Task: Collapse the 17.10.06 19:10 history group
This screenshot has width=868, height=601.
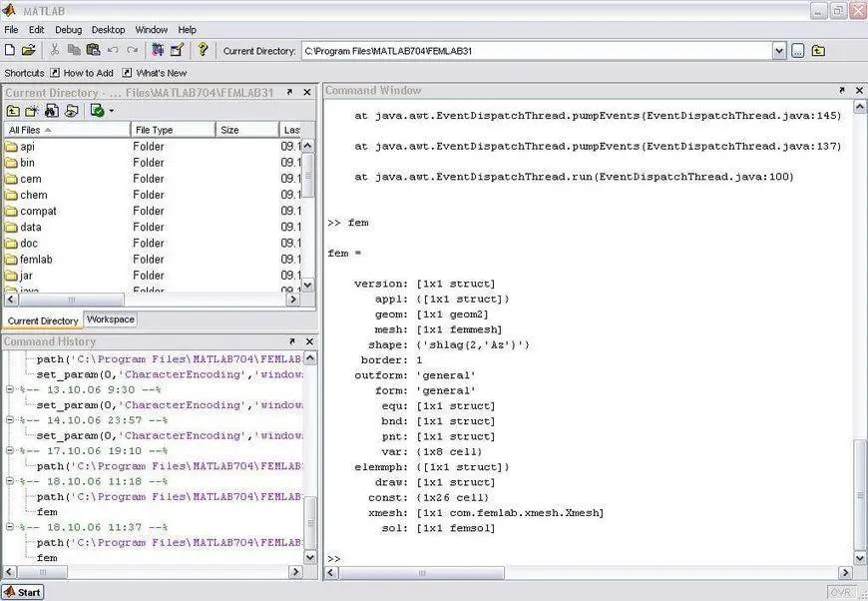Action: pos(9,450)
